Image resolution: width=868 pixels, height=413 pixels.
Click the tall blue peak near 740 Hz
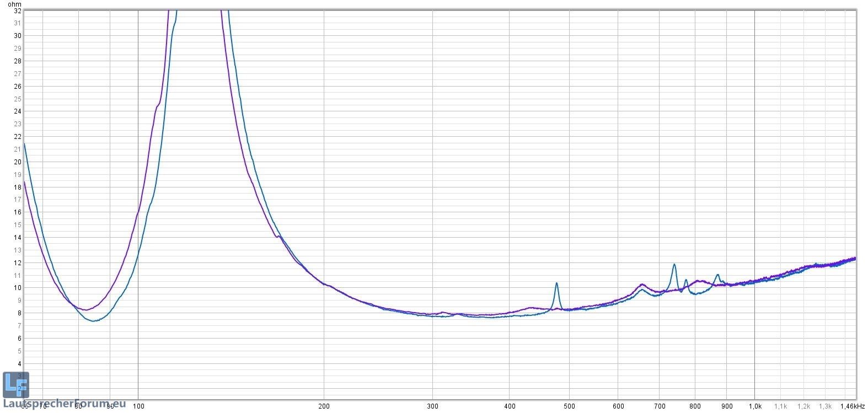674,265
